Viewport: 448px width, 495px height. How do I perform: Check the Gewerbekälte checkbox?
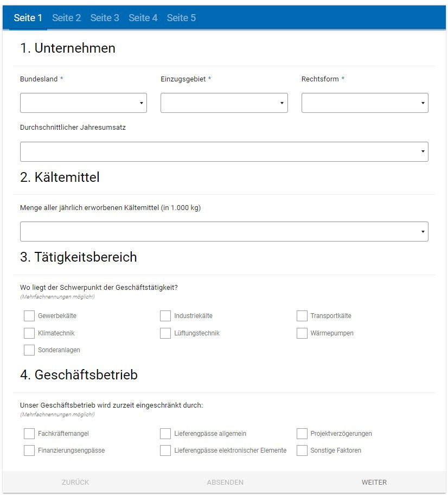pyautogui.click(x=29, y=315)
